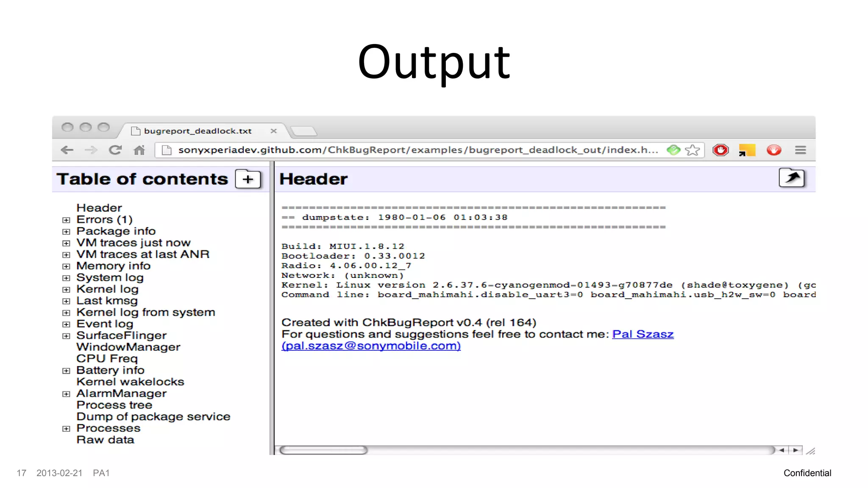
Task: Open the Package info section
Action: (116, 231)
